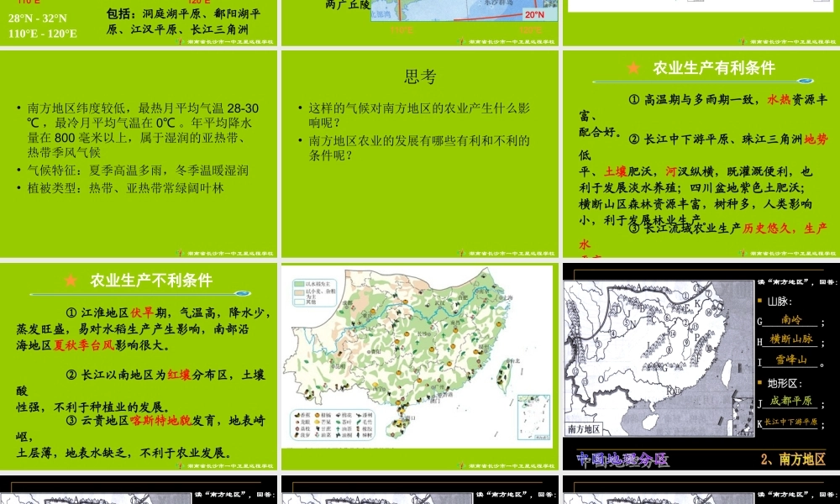Open the 思考 slide thumbnail
This screenshot has width=840, height=504.
point(419,154)
